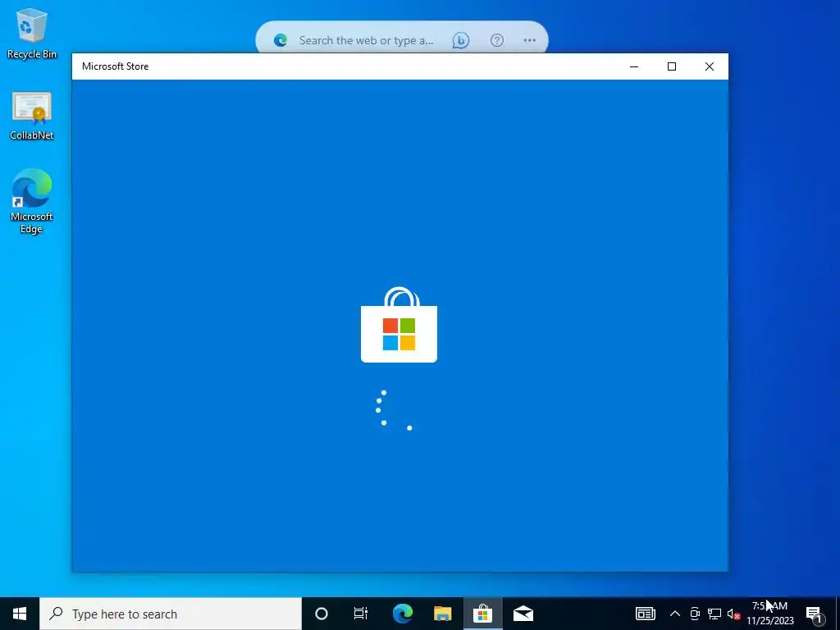Click the taskbar Type here to search box
Viewport: 840px width, 630px height.
coord(171,614)
